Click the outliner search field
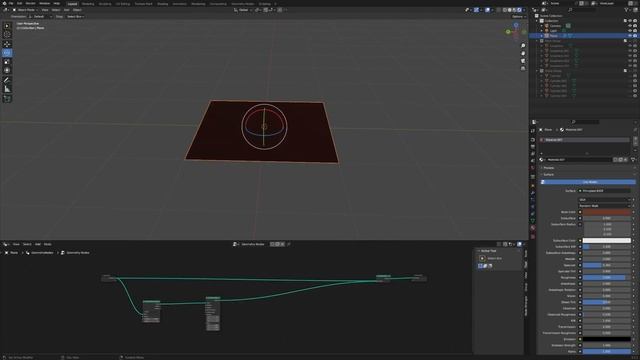This screenshot has height=360, width=640. (582, 10)
